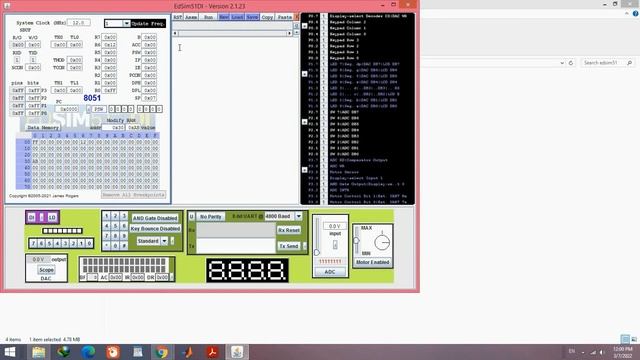Click the R6 register field
Screen dimensions: 640x360
(x=109, y=45)
